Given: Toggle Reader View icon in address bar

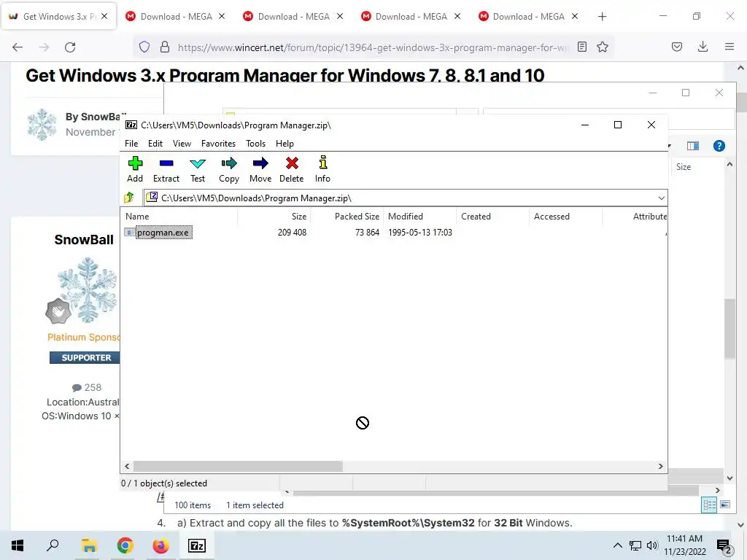Looking at the screenshot, I should [x=581, y=47].
